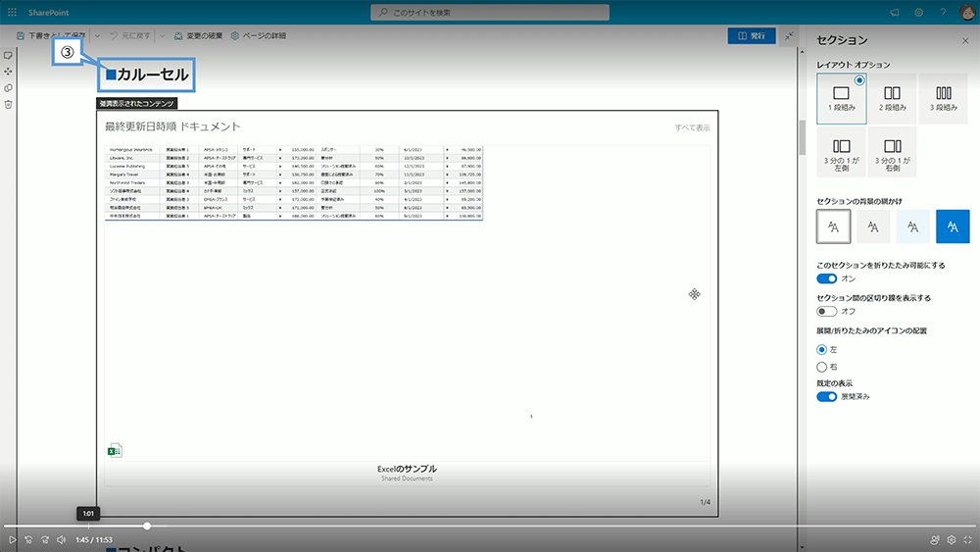Screen dimensions: 980x552
Task: Toggle このセクションを折りたたみ可能にする switch
Action: (826, 278)
